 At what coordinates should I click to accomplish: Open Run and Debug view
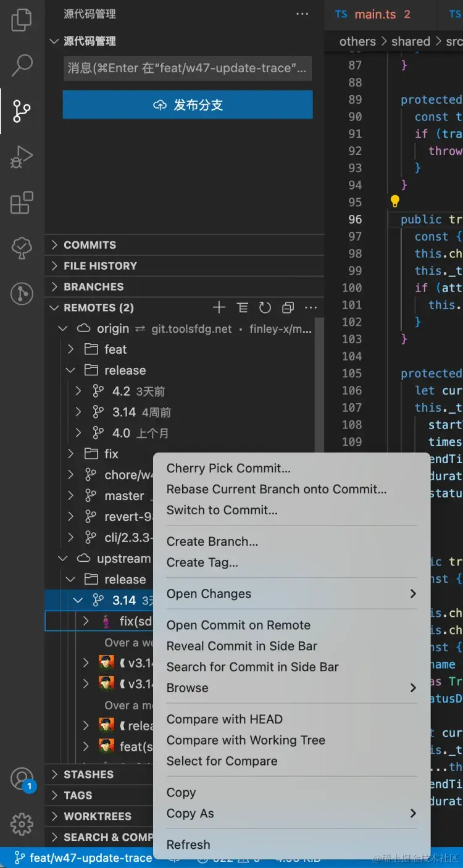click(x=22, y=157)
